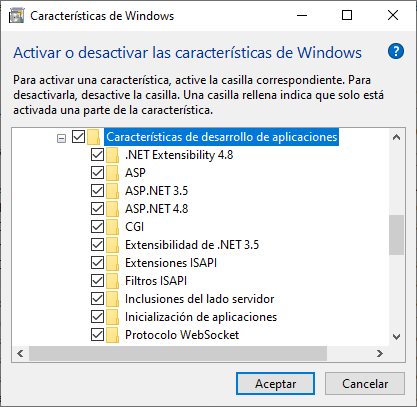
Task: Select the ASP.NET 3.5 tree item
Action: pyautogui.click(x=157, y=191)
